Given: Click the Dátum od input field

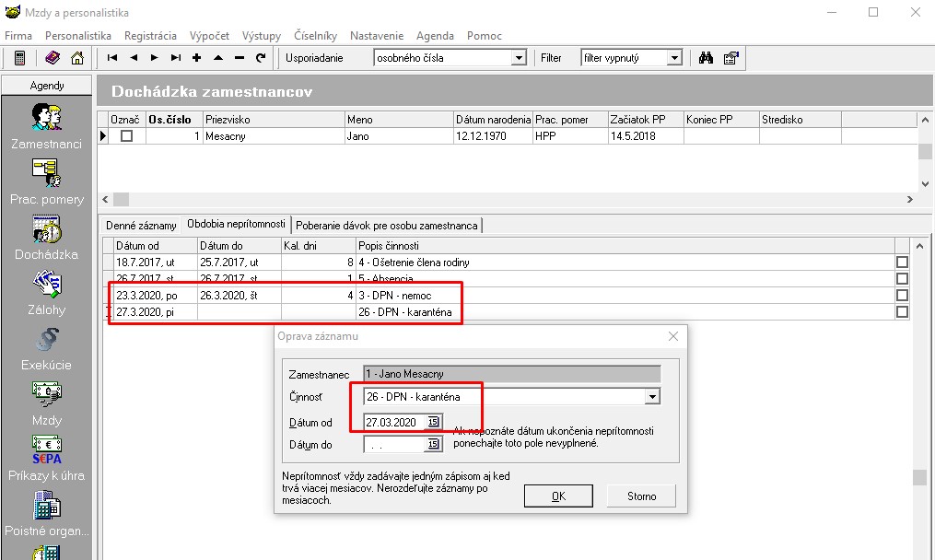Looking at the screenshot, I should point(394,422).
